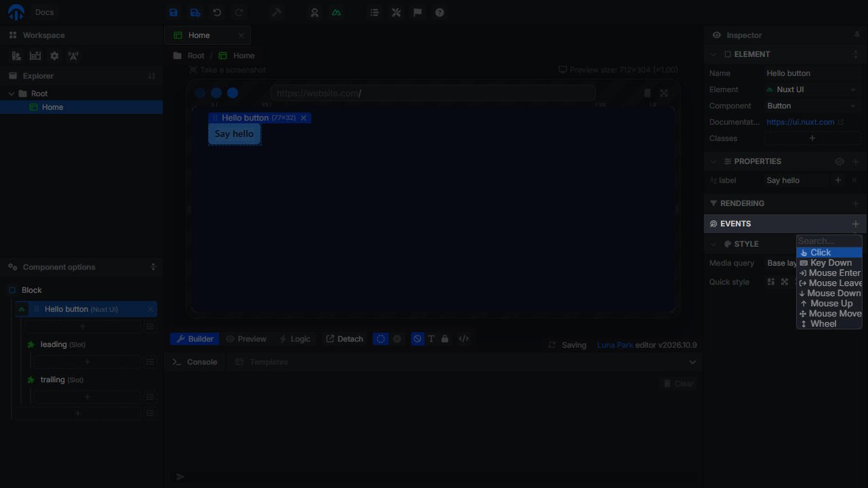Screen dimensions: 868x488
Task: Click the Save icon in the top toolbar
Action: click(174, 12)
